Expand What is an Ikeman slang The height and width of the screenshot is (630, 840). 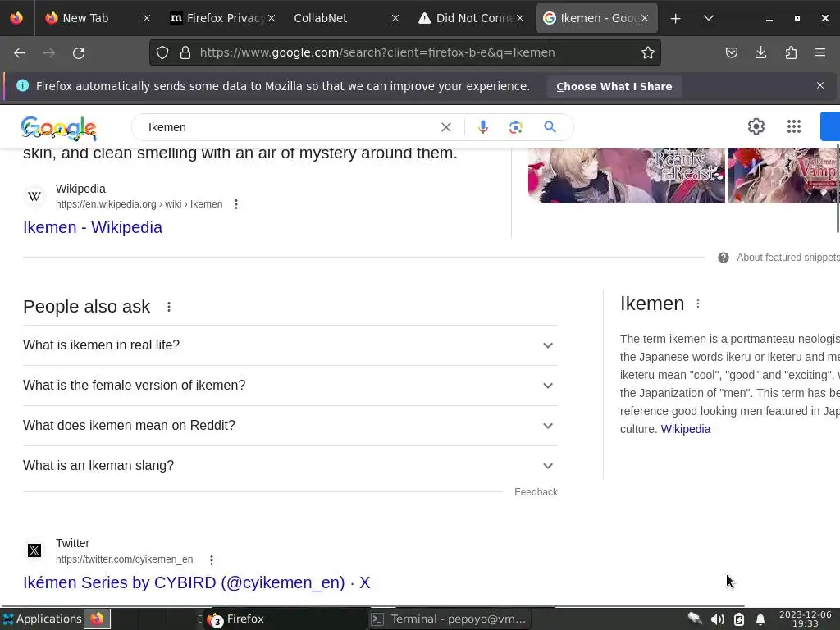[290, 466]
